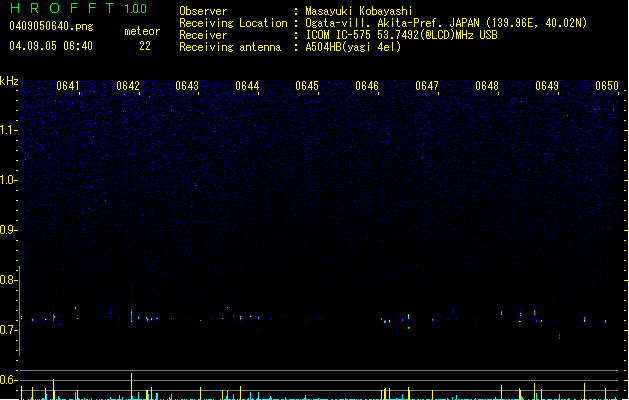
Task: Click the A504HB(yagi 4el) antenna text
Action: tap(353, 47)
